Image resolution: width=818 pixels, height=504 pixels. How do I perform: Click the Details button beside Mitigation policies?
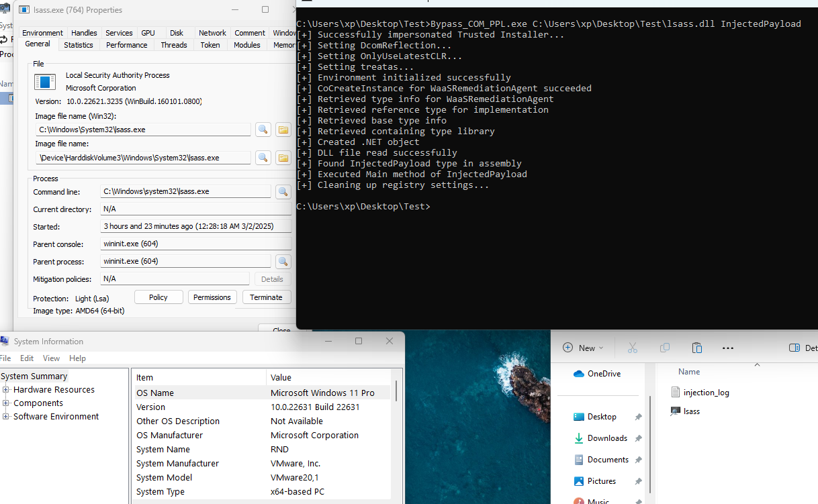coord(272,279)
